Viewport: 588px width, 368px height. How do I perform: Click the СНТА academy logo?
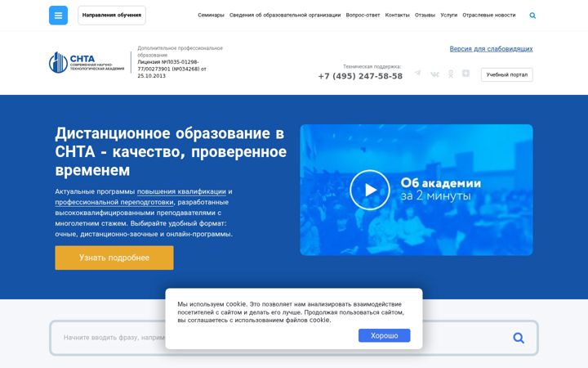pyautogui.click(x=87, y=62)
